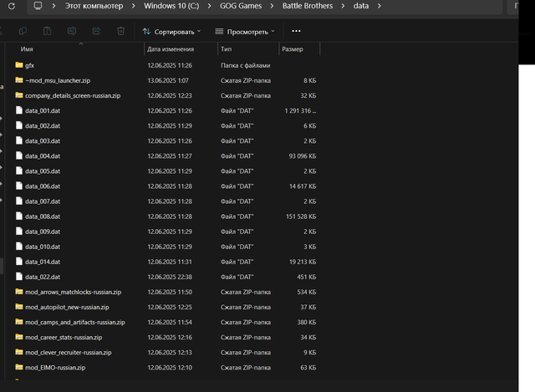This screenshot has width=535, height=392.
Task: Click data segment in breadcrumb
Action: tap(361, 6)
